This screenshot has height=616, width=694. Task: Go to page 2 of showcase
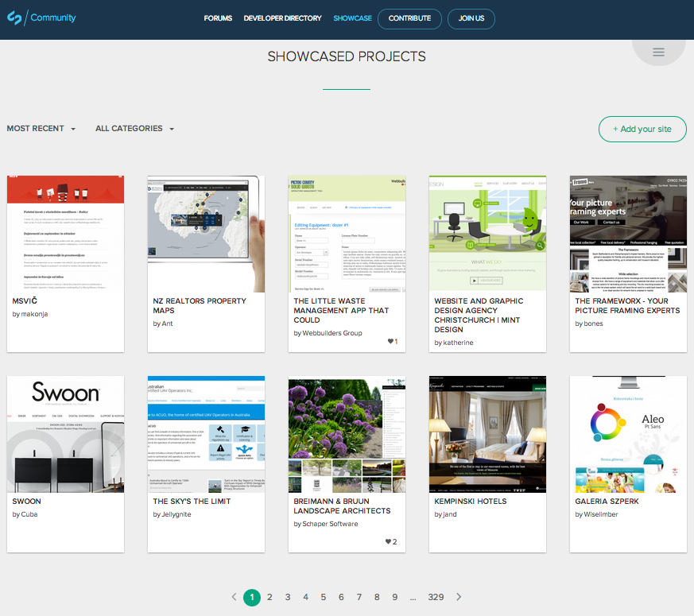click(269, 597)
